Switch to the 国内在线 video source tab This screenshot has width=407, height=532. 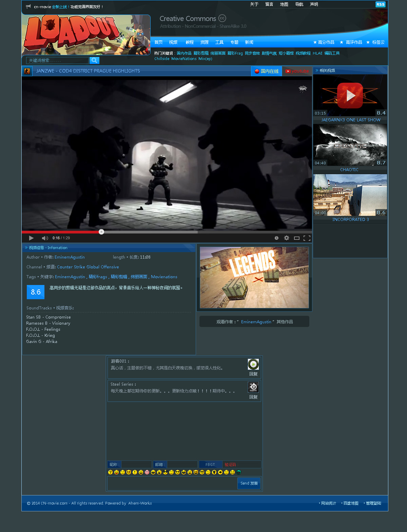(x=267, y=71)
